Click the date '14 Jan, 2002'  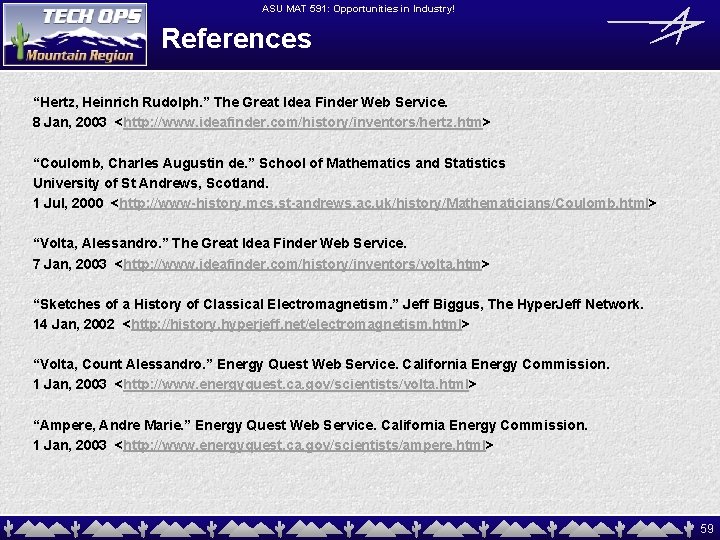coord(73,325)
